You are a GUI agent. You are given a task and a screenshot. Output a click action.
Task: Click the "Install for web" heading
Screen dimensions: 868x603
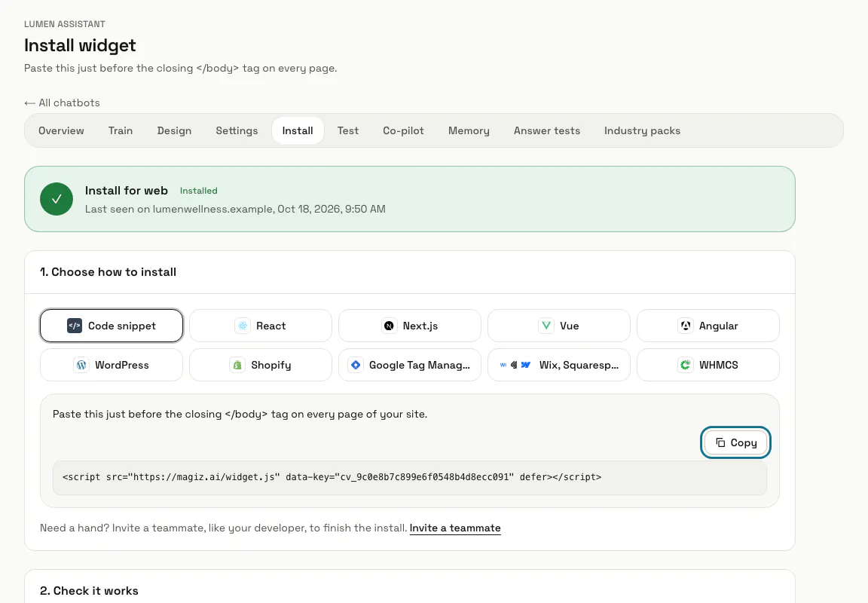click(127, 191)
